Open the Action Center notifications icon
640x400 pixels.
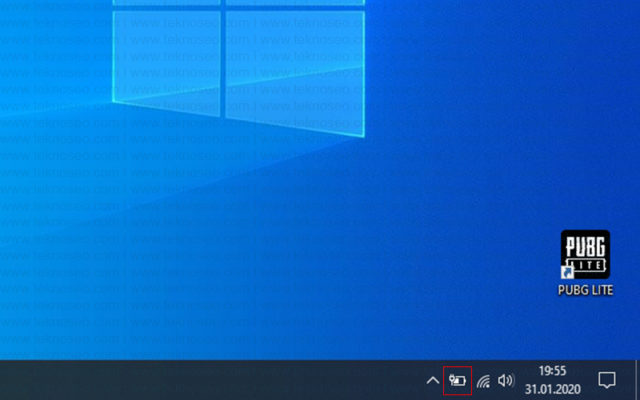[x=607, y=380]
